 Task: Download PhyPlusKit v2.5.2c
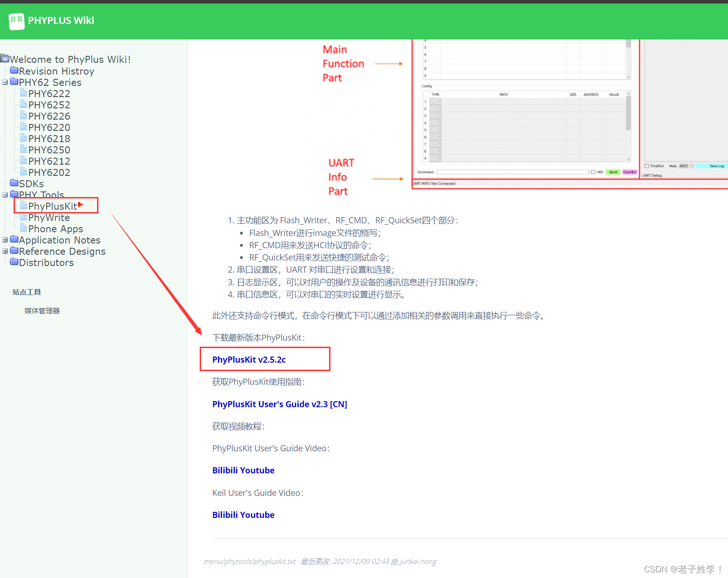(249, 359)
